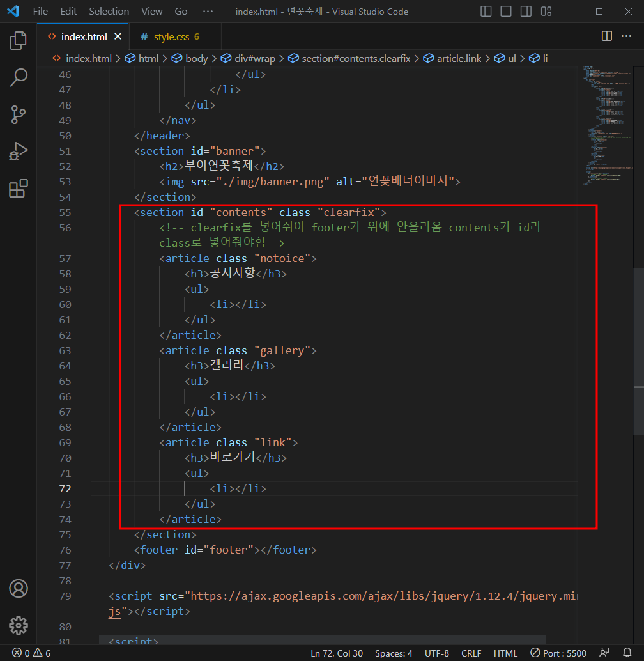644x661 pixels.
Task: Click the ul breadcrumb item
Action: [x=505, y=59]
